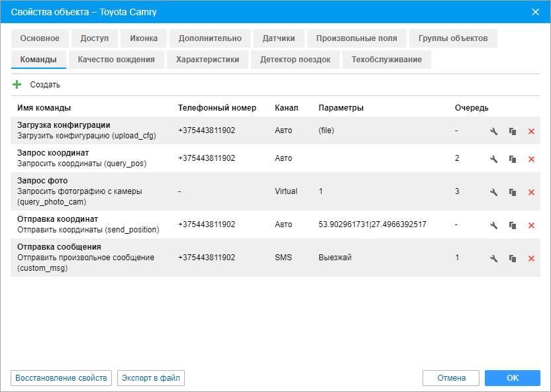
Task: Copy the Отправка сообщения command
Action: [x=513, y=258]
